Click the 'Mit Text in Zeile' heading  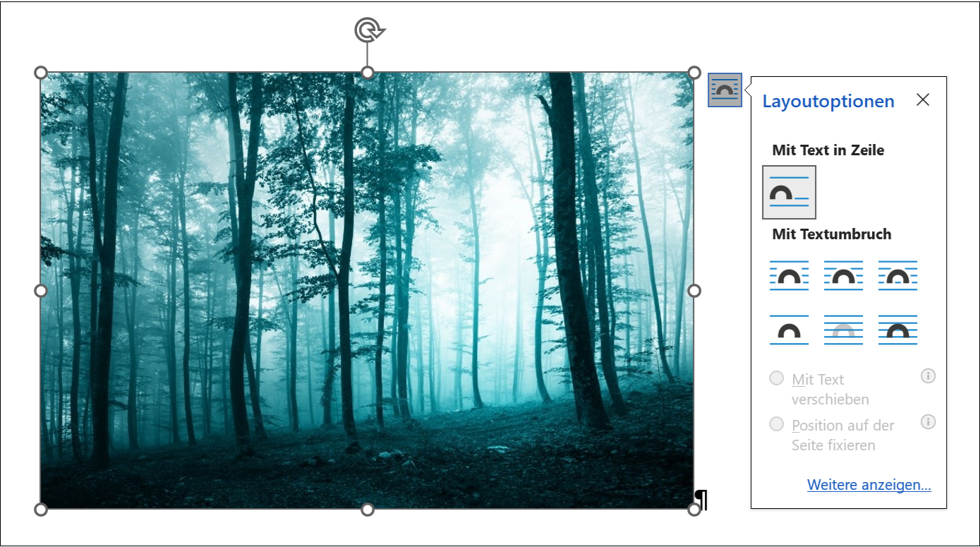(828, 150)
